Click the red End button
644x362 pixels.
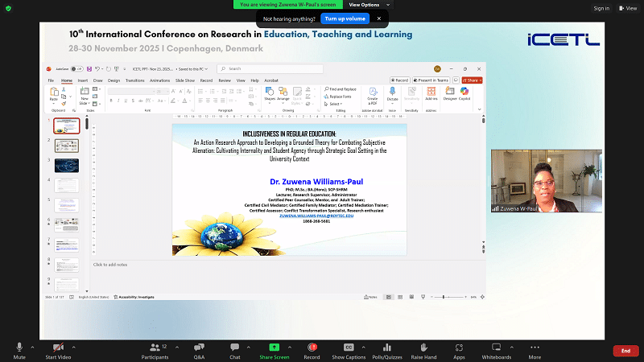pos(625,351)
